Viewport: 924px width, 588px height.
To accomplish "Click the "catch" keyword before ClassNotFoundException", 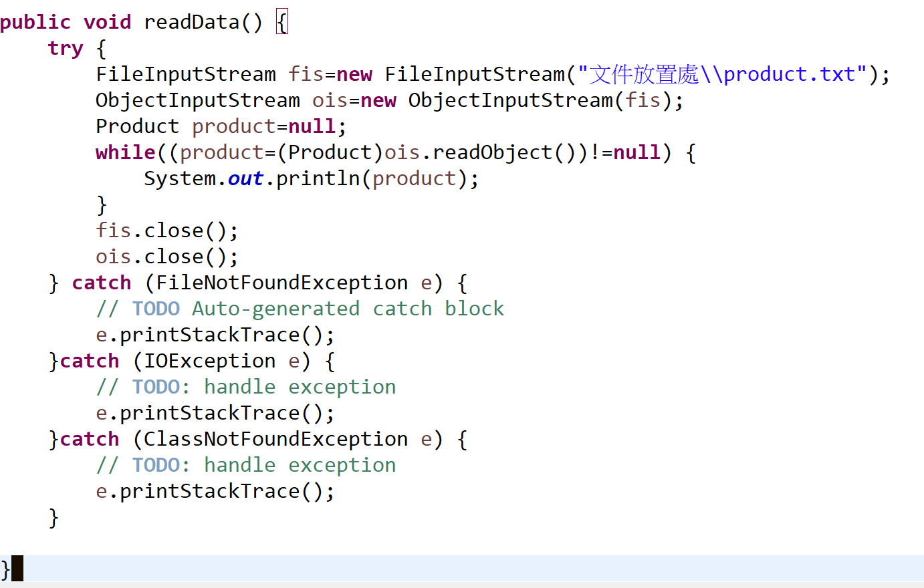I will point(90,439).
